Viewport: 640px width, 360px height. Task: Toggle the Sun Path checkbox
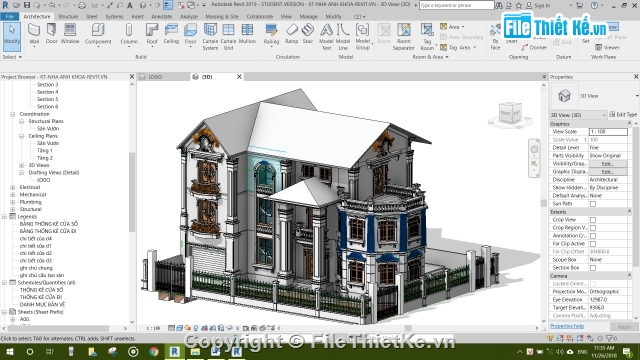[x=593, y=204]
